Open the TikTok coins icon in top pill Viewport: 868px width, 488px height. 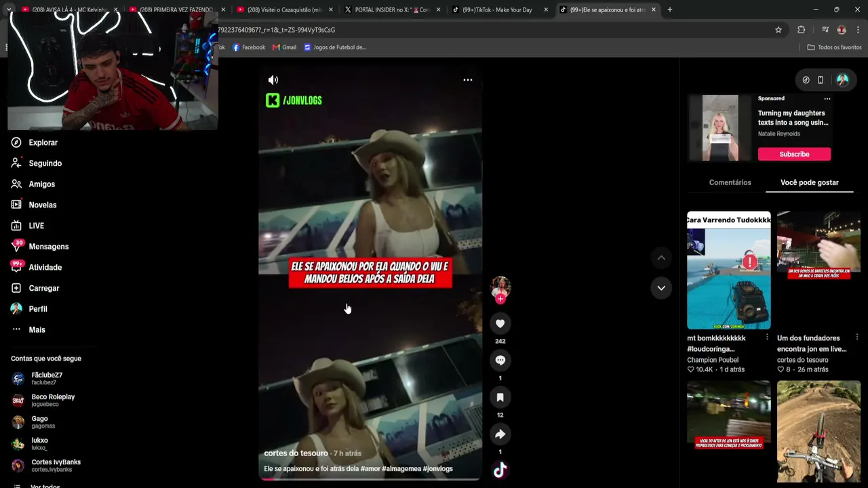(806, 80)
